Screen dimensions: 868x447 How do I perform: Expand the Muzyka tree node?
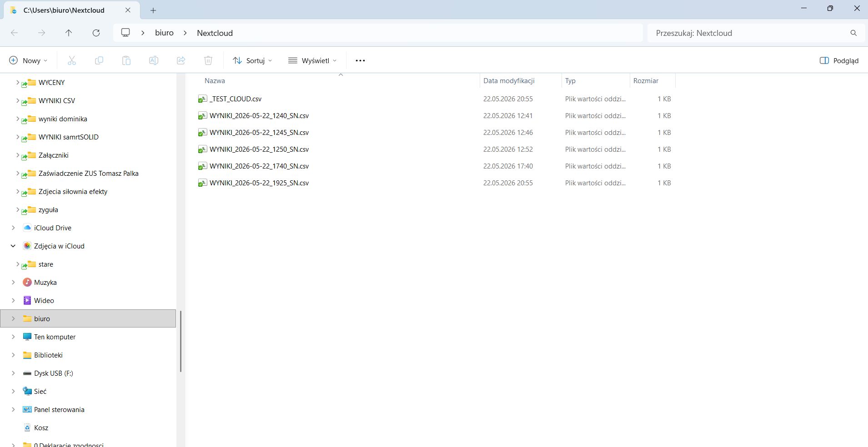click(13, 282)
